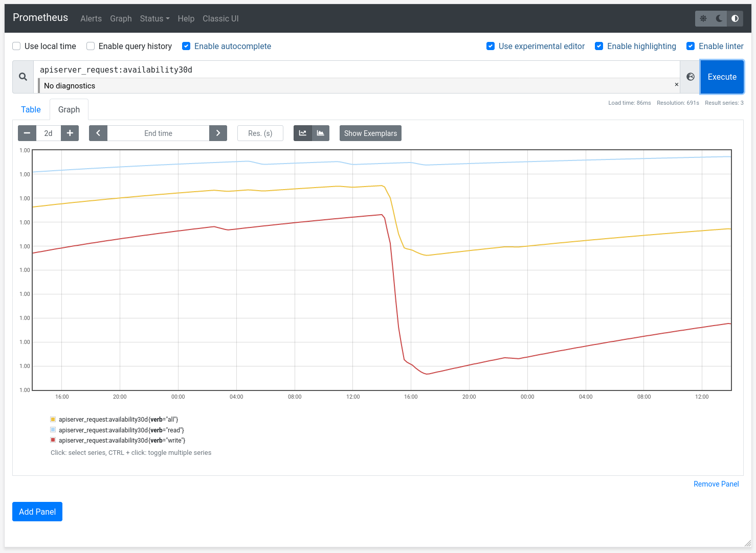Switch to dark theme moon icon
The height and width of the screenshot is (553, 756).
719,18
